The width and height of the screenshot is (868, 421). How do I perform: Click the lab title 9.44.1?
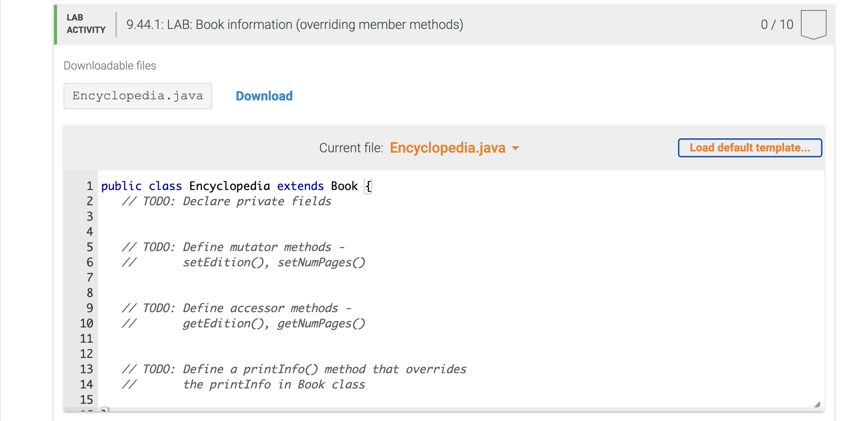[x=295, y=24]
